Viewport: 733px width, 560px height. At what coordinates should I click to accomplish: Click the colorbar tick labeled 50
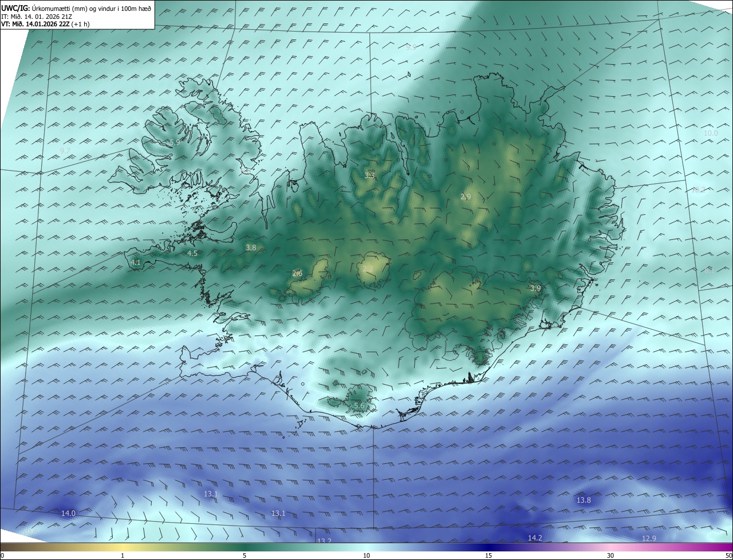coord(729,555)
